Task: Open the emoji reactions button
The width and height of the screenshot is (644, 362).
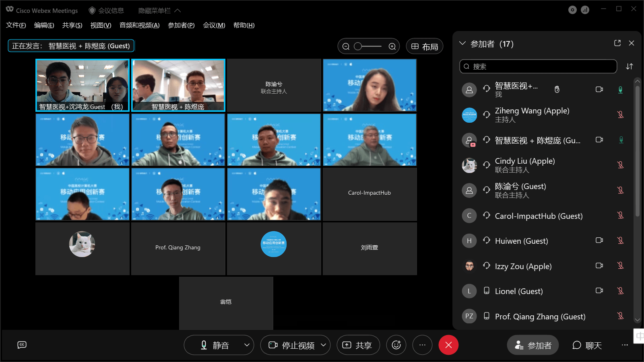Action: pos(396,345)
